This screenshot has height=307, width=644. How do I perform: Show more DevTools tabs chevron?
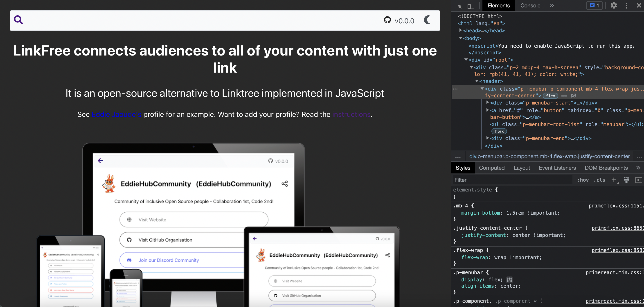click(x=552, y=5)
